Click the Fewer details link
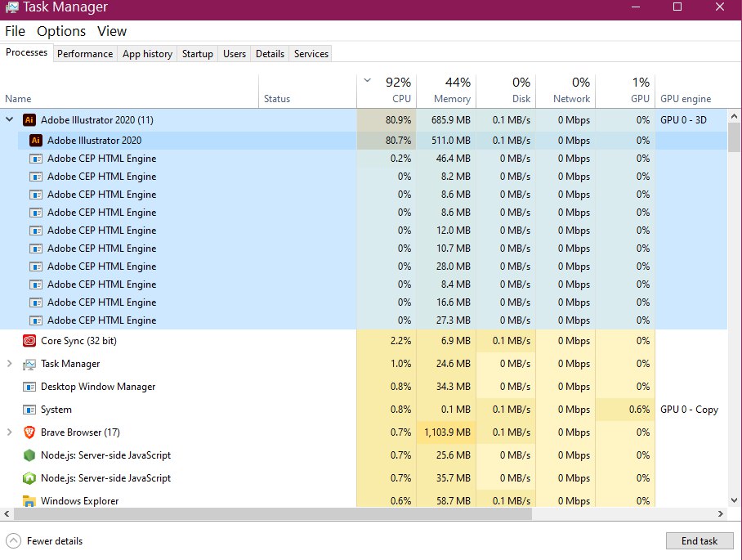 point(55,540)
